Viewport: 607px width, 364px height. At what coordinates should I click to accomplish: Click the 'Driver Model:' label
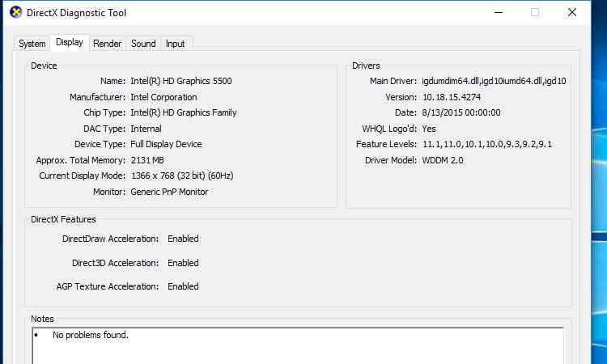pos(391,160)
